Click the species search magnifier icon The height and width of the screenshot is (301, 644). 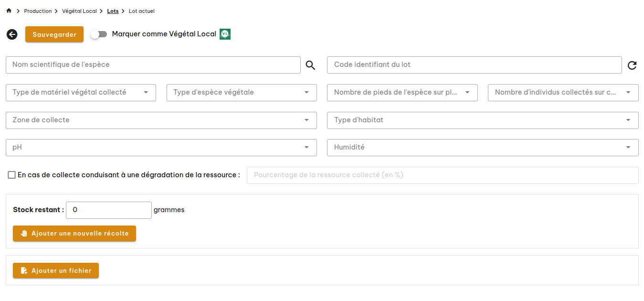click(x=310, y=65)
